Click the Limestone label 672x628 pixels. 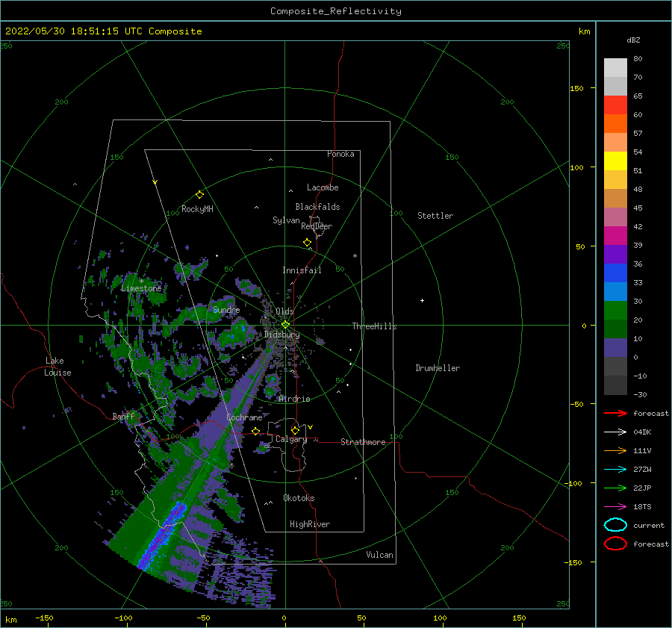pyautogui.click(x=141, y=288)
